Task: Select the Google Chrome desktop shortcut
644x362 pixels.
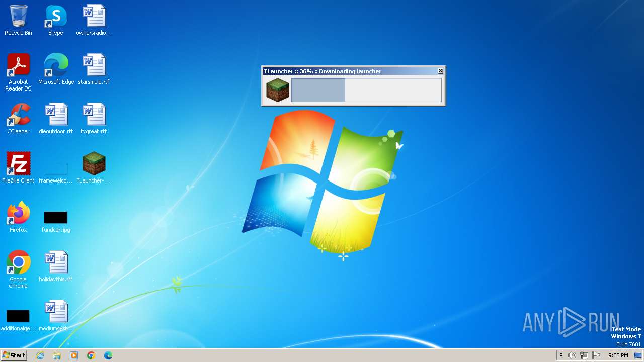Action: (18, 269)
